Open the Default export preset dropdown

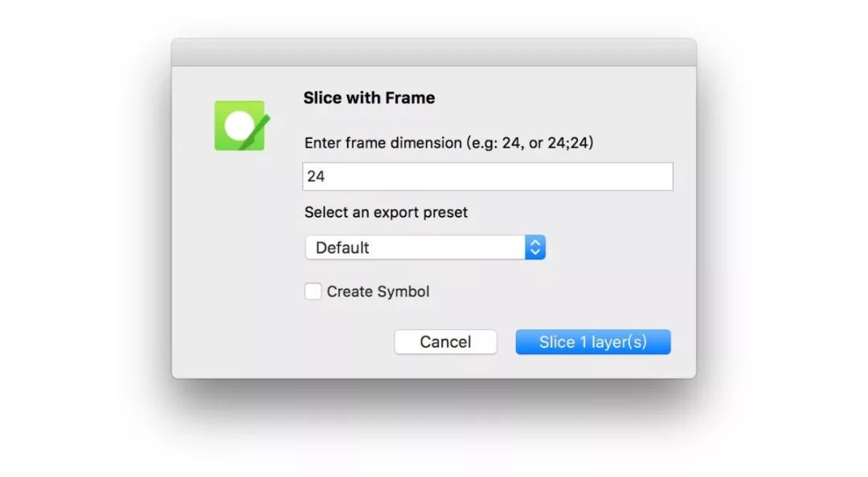pos(425,247)
